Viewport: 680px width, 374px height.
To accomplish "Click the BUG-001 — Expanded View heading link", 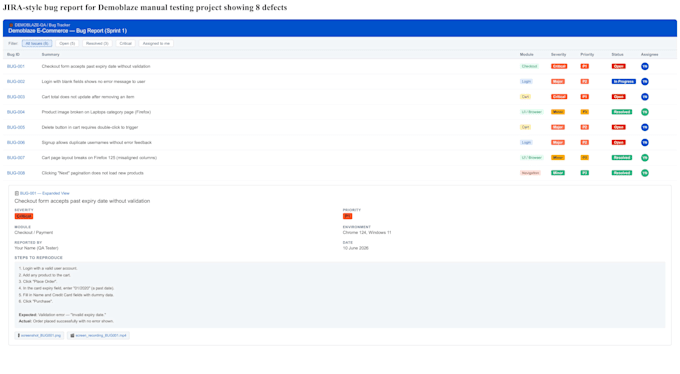I will [x=45, y=194].
